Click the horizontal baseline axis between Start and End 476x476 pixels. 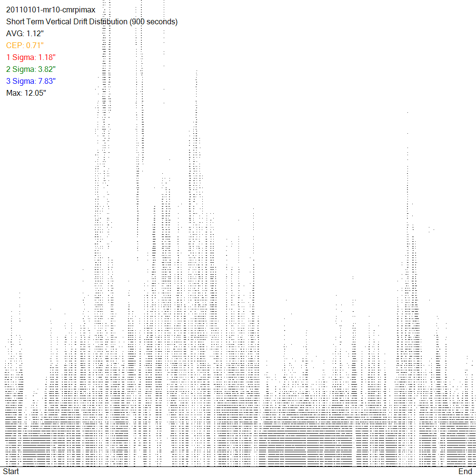point(238,467)
